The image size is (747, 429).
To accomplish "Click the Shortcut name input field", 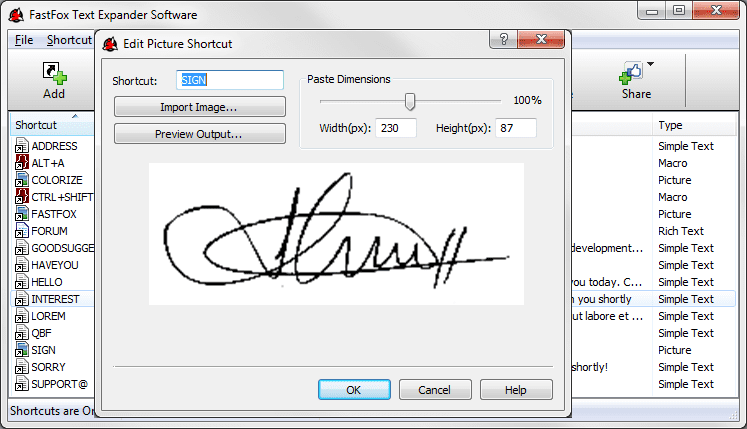I will (230, 80).
